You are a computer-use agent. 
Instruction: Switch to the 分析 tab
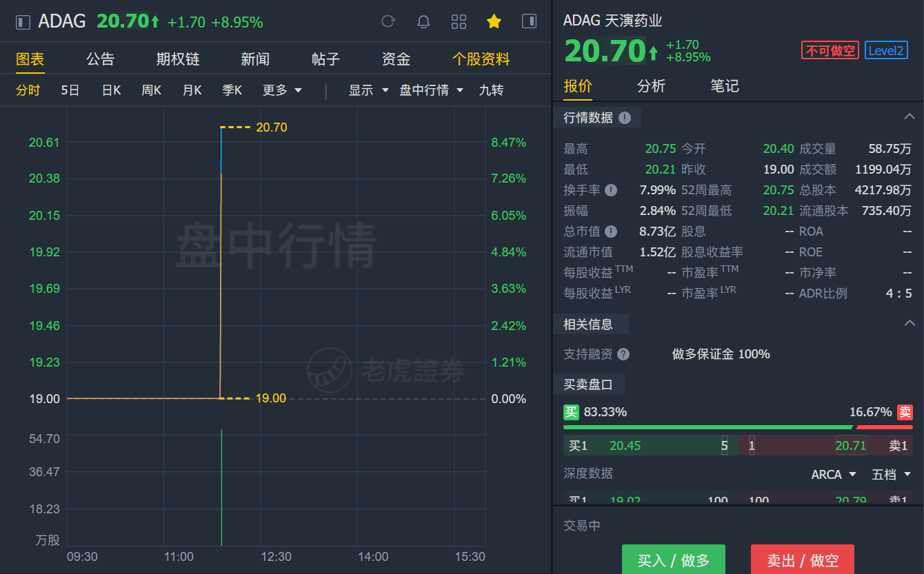click(651, 85)
